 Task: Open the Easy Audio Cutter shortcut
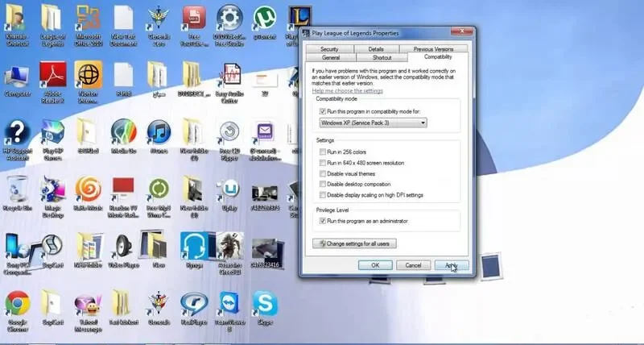pyautogui.click(x=230, y=76)
